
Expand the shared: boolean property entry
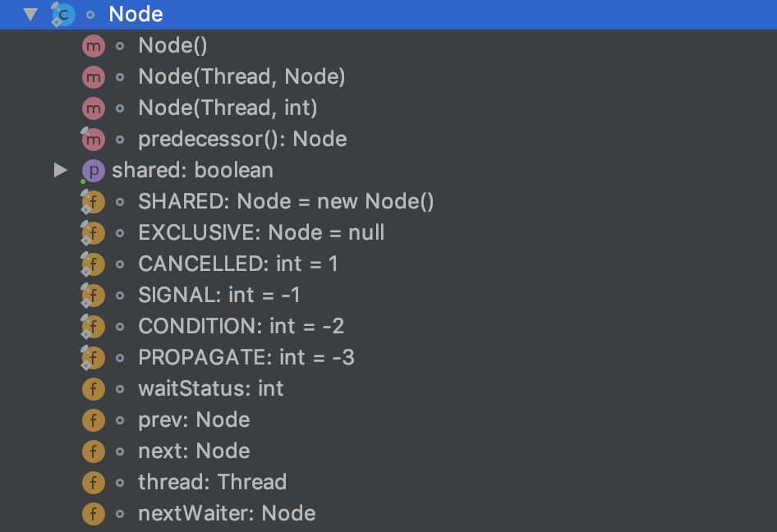(60, 170)
